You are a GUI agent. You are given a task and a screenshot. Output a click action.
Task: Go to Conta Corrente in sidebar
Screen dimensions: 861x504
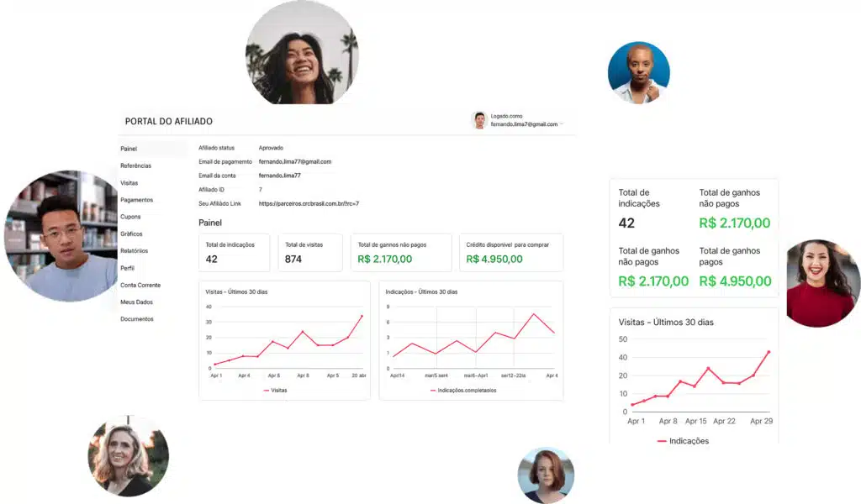pos(140,285)
